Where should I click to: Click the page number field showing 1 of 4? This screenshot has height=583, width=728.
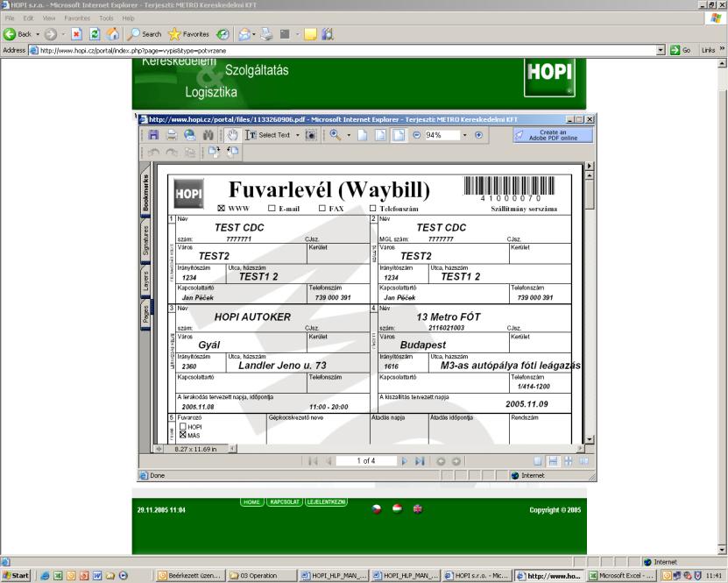pyautogui.click(x=366, y=461)
